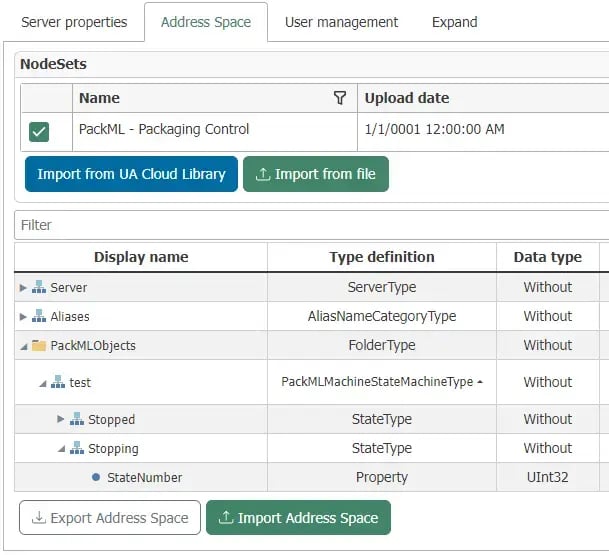Click the test object node icon
The image size is (609, 555).
58,383
